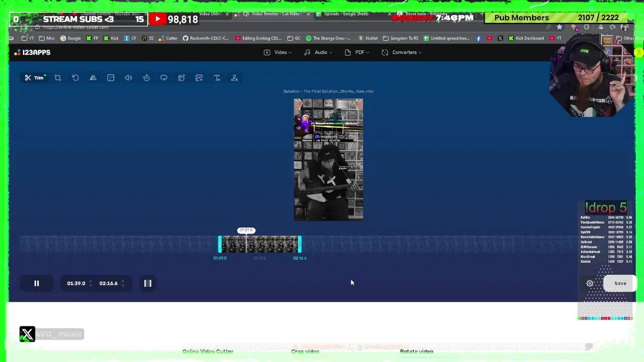Click the start time stepper arrows
The height and width of the screenshot is (362, 644).
pyautogui.click(x=91, y=284)
